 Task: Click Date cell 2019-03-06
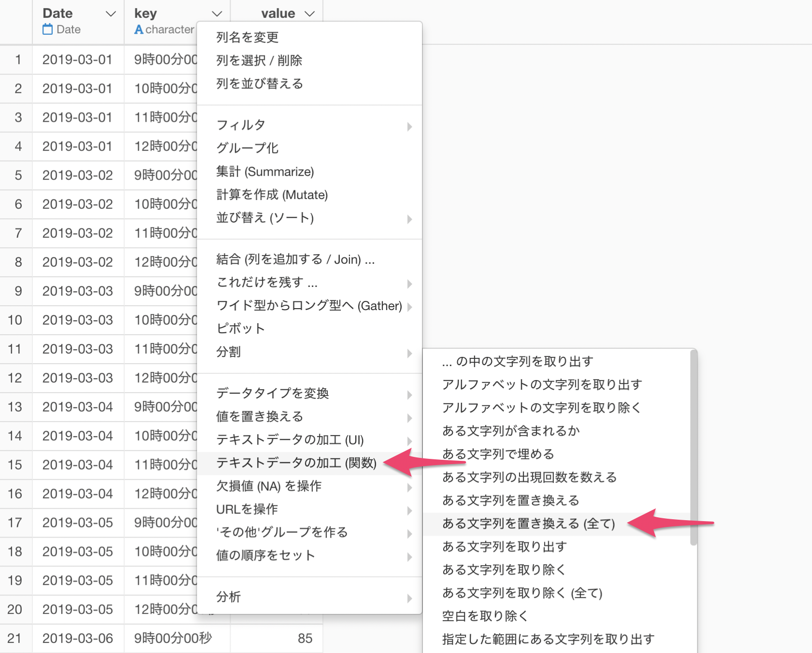78,639
